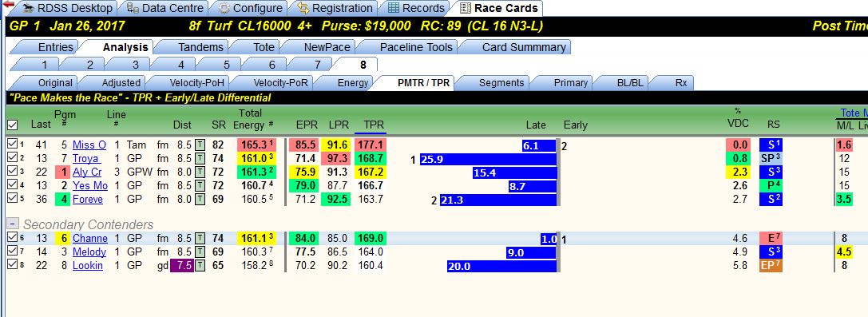Click the turf T icon in Melody row
The width and height of the screenshot is (868, 317).
tap(200, 252)
